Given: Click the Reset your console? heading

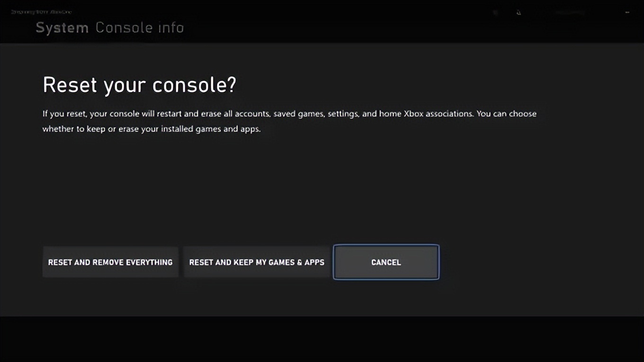Looking at the screenshot, I should pos(140,84).
